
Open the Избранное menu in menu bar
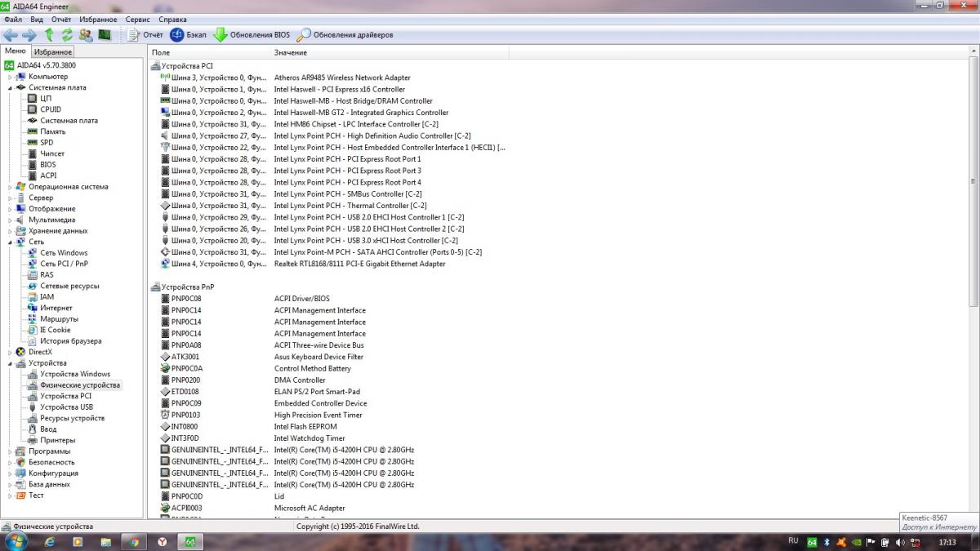tap(98, 20)
